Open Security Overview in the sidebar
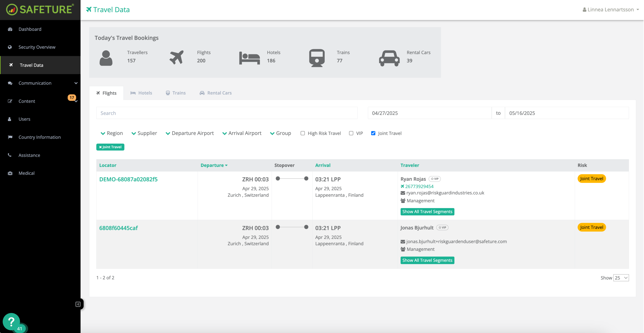The height and width of the screenshot is (333, 644). (37, 47)
